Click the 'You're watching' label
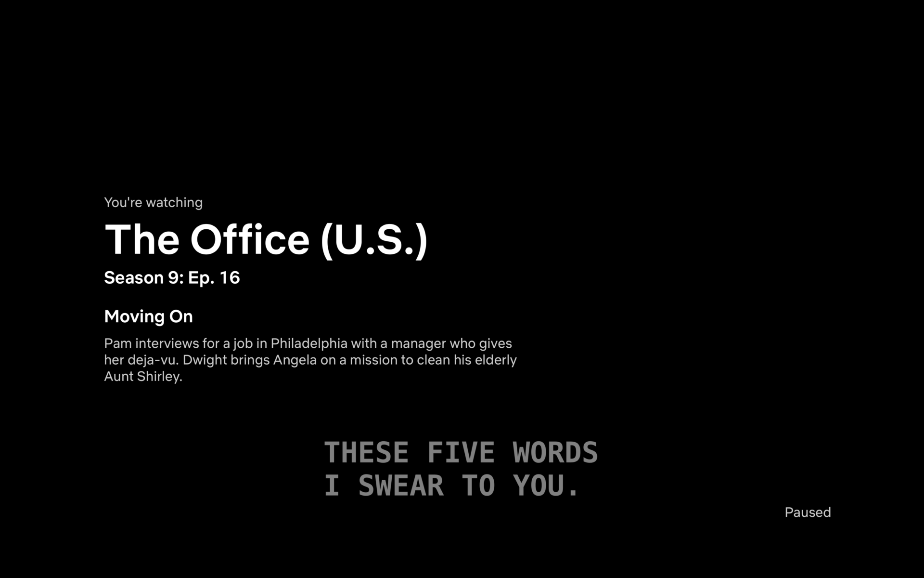The height and width of the screenshot is (578, 924). coord(153,202)
